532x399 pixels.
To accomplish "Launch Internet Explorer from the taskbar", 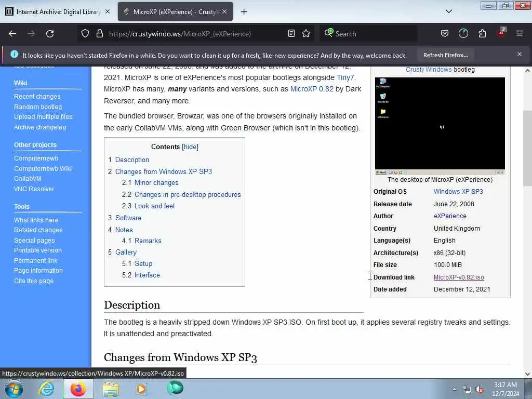I will pyautogui.click(x=46, y=389).
